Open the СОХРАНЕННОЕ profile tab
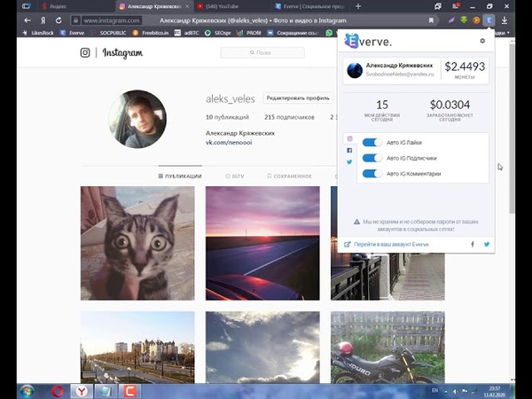This screenshot has height=399, width=532. pos(289,176)
